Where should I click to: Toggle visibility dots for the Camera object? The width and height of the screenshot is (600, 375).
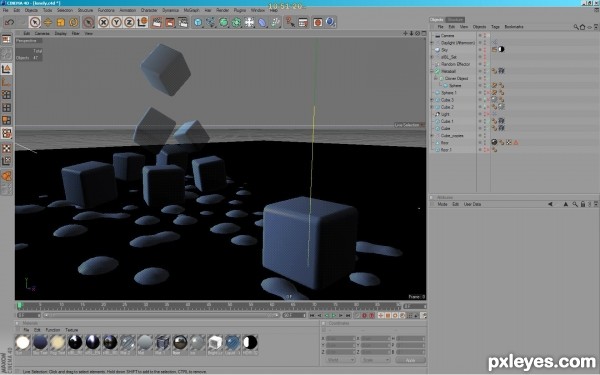[485, 36]
